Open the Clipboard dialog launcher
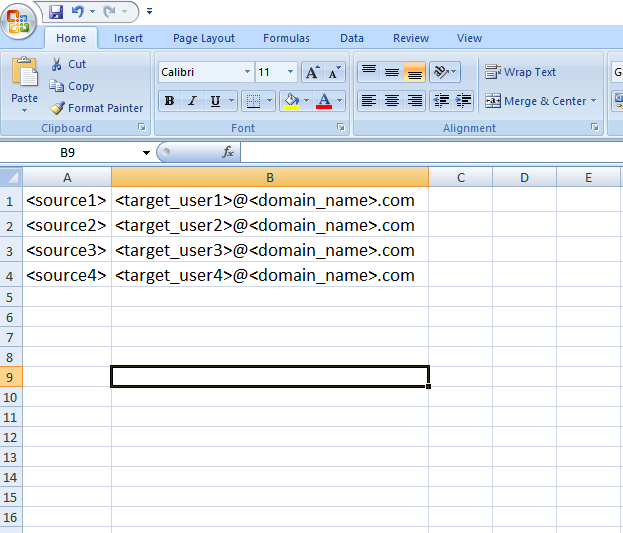 pos(142,127)
